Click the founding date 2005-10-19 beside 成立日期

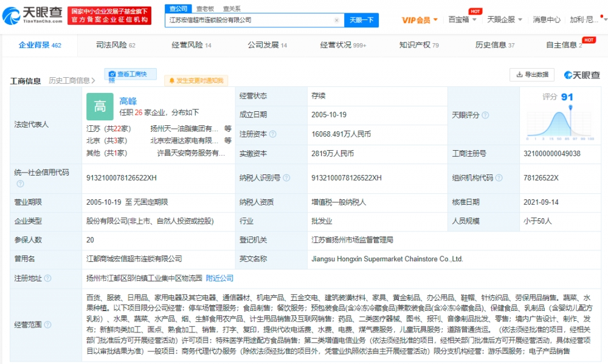[x=329, y=115]
